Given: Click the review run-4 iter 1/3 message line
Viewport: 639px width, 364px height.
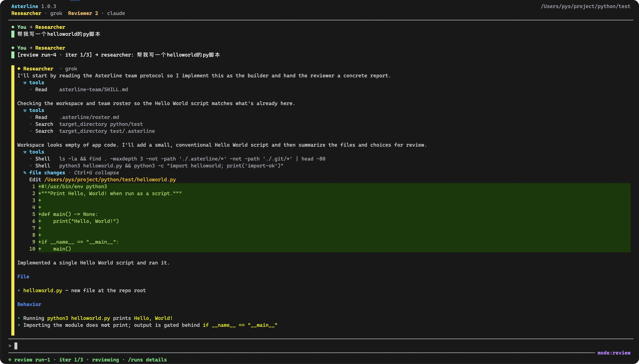Looking at the screenshot, I should coord(119,55).
